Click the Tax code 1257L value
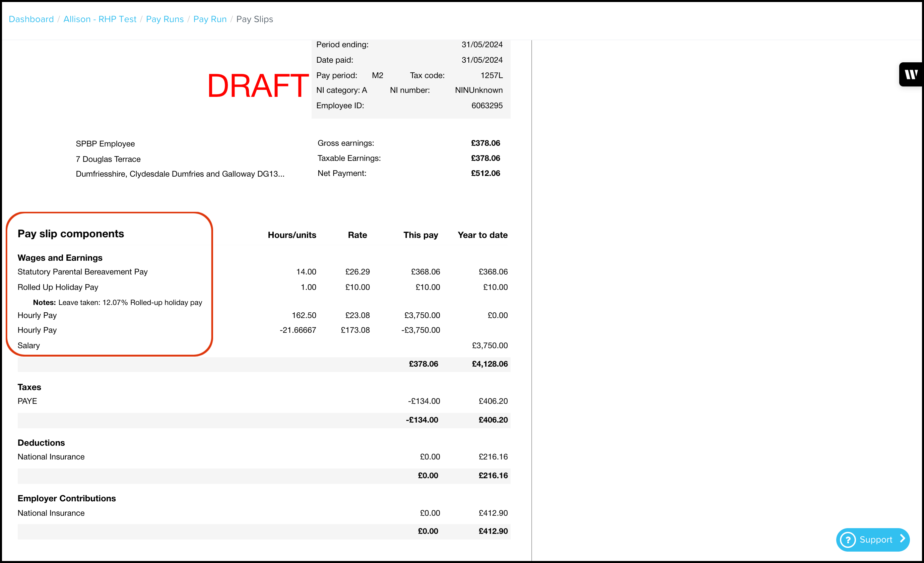 (x=491, y=75)
